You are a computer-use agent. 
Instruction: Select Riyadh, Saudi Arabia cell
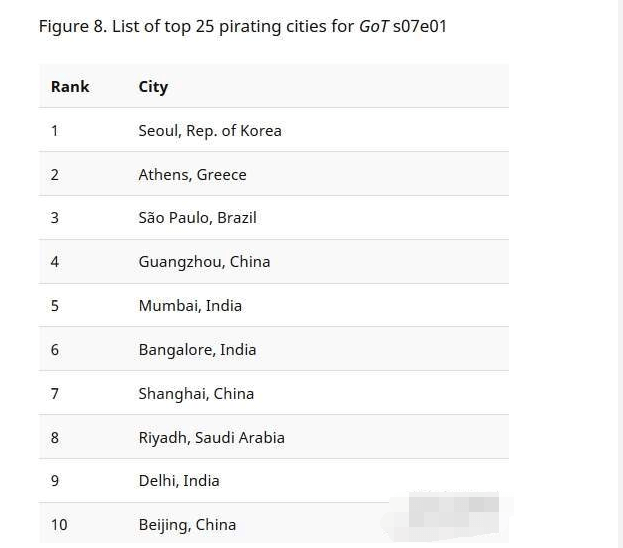tap(211, 438)
